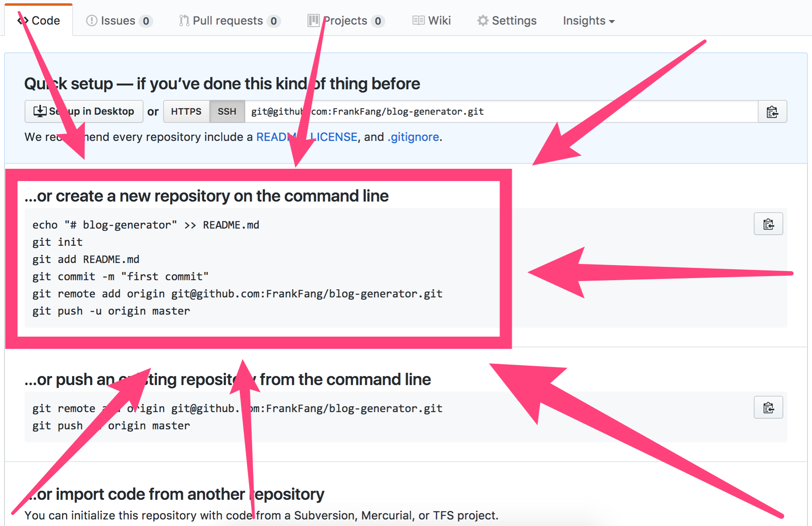Switch clone protocol to HTTPS
Viewport: 812px width, 526px height.
coord(186,111)
